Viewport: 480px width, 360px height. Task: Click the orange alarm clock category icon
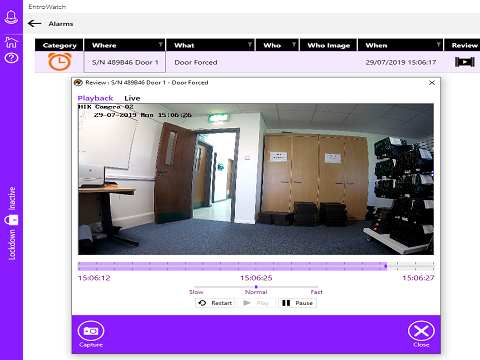(60, 62)
